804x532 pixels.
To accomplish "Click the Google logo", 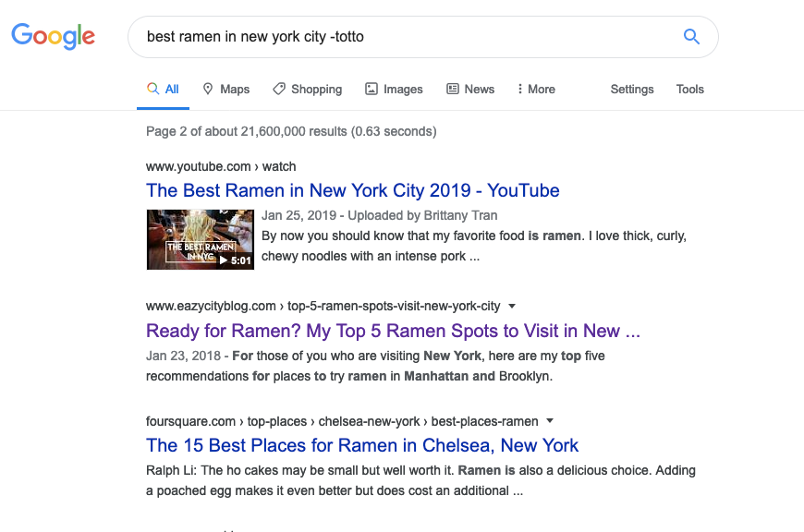I will pyautogui.click(x=54, y=36).
